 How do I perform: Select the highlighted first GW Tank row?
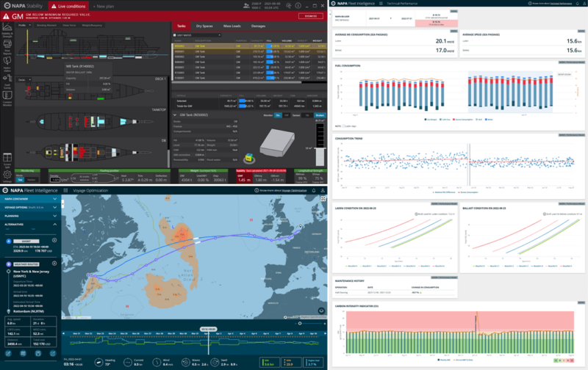pos(249,46)
